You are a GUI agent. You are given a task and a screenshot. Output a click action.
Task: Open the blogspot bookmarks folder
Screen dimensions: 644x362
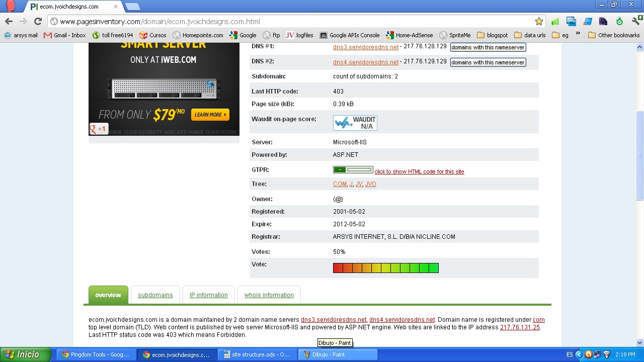coord(492,35)
